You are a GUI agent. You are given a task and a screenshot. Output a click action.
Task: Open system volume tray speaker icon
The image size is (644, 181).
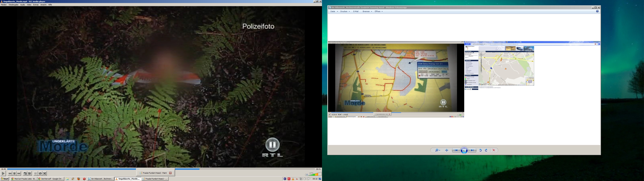305,179
